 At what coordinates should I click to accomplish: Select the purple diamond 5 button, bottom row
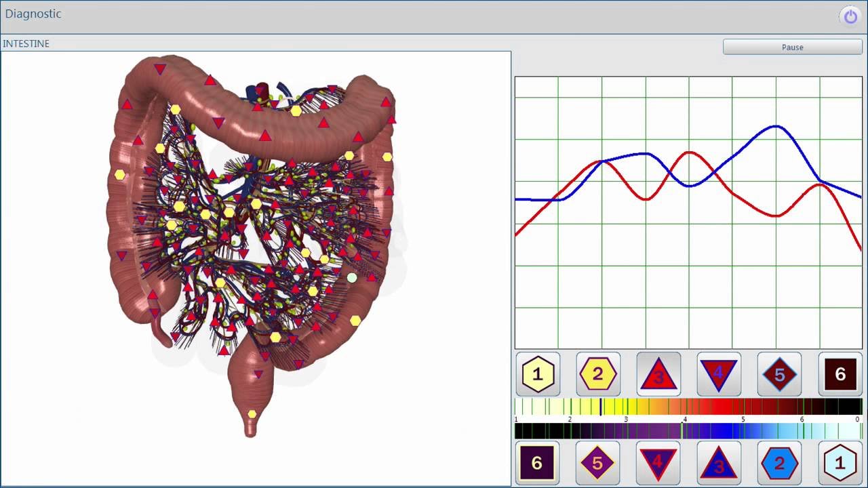[x=598, y=463]
